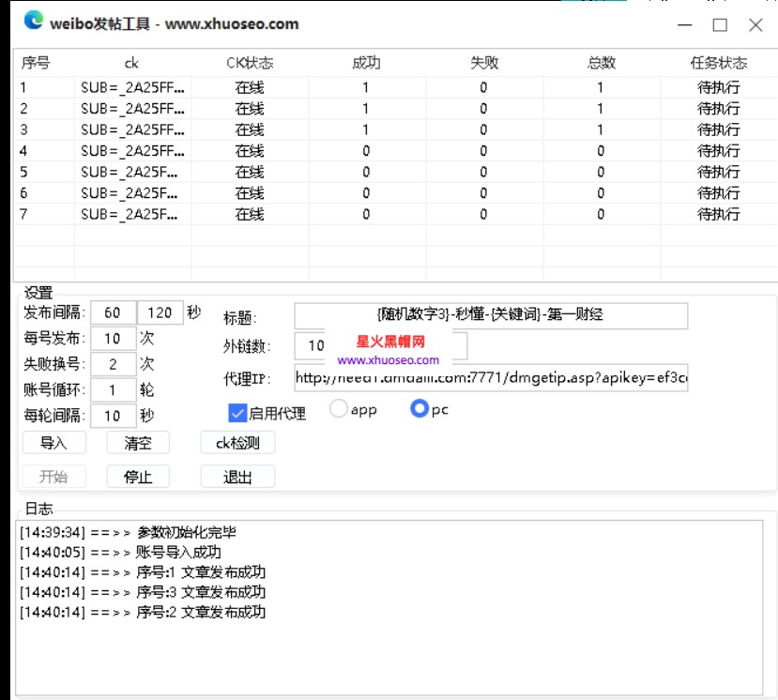The height and width of the screenshot is (700, 778).
Task: Select row 3 ck cell in table
Action: click(132, 130)
